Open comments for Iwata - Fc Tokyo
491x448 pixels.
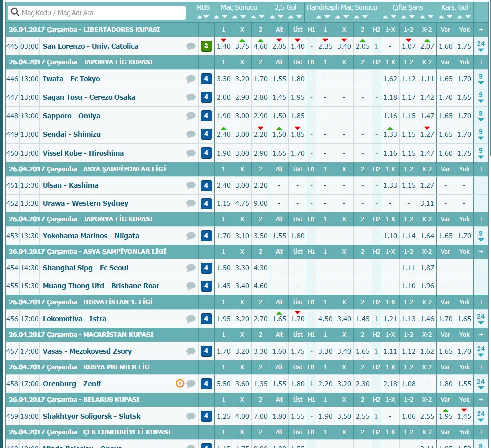pos(191,79)
